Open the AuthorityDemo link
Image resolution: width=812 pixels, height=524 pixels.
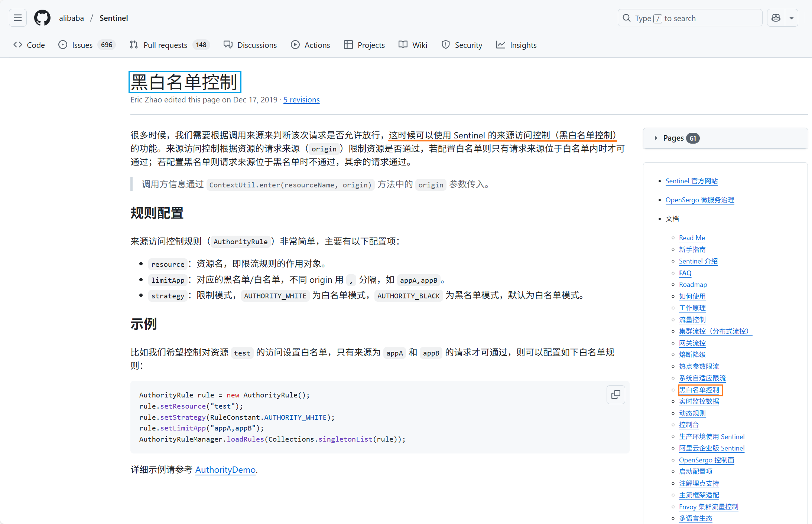[225, 470]
